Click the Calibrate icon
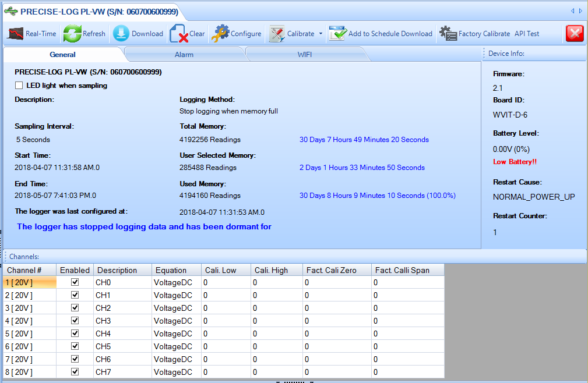The width and height of the screenshot is (588, 383). click(x=277, y=34)
